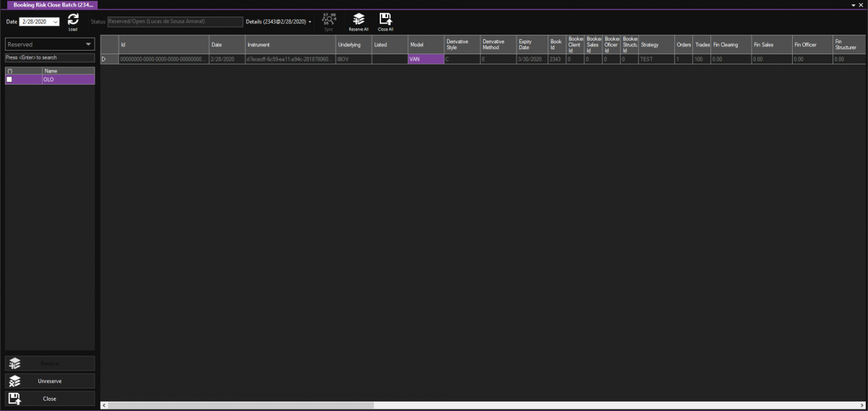Click the Sync icon in toolbar
868x411 pixels.
(329, 20)
